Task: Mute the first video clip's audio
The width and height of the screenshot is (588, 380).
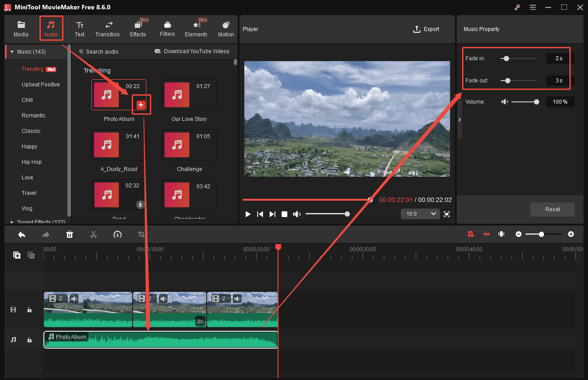Action: (74, 298)
